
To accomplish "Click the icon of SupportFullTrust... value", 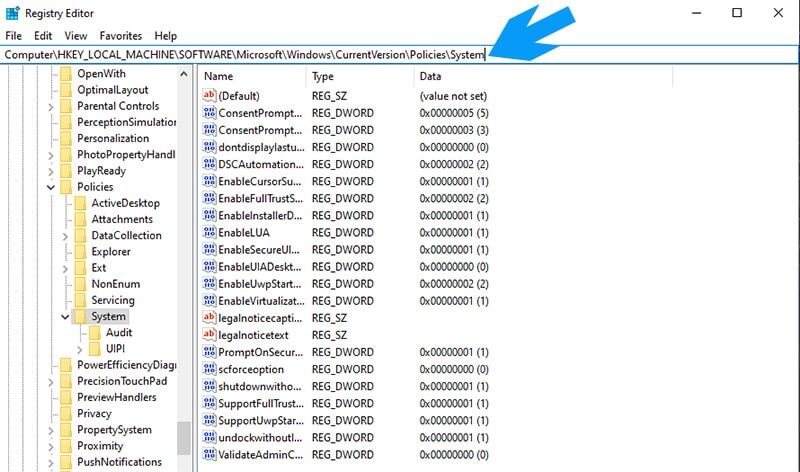I will coord(209,403).
